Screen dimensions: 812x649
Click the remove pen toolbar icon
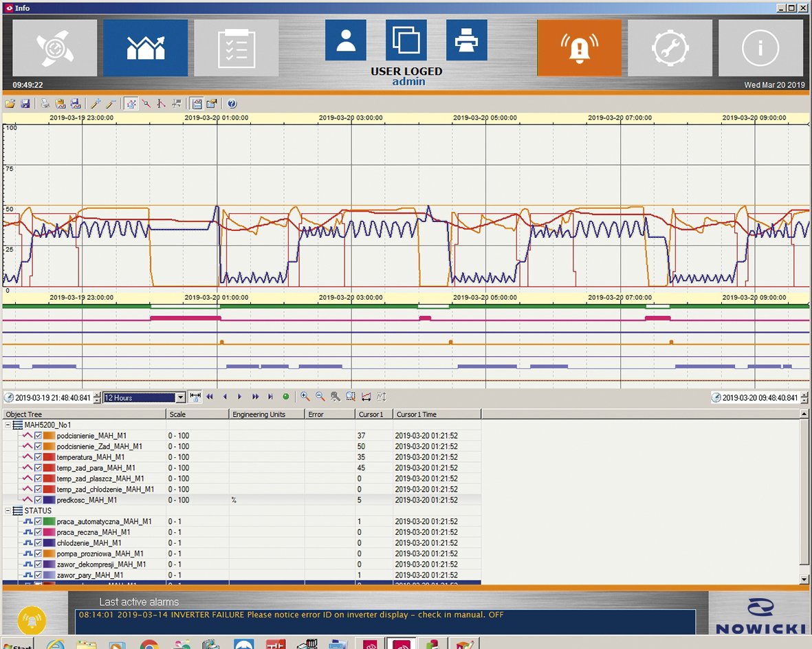(x=110, y=104)
